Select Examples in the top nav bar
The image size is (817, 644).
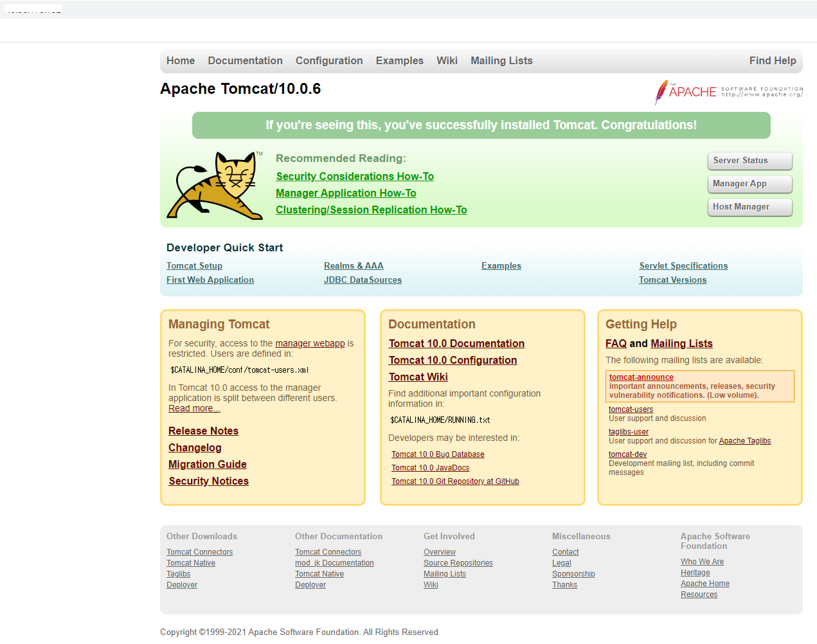coord(400,60)
